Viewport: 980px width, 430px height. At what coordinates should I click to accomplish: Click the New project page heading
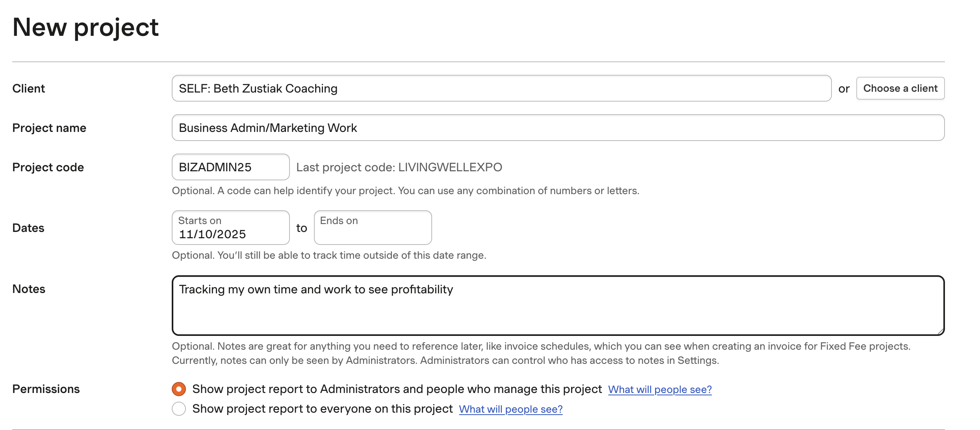[x=85, y=28]
